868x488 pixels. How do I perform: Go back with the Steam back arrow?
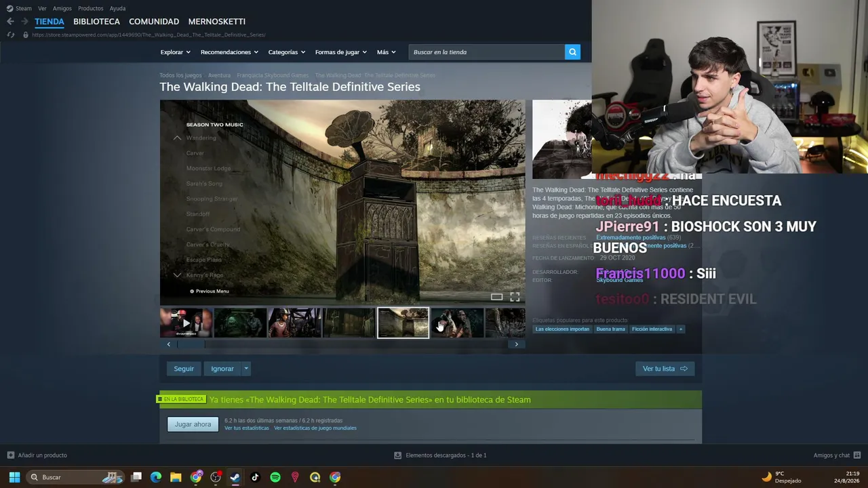point(10,22)
